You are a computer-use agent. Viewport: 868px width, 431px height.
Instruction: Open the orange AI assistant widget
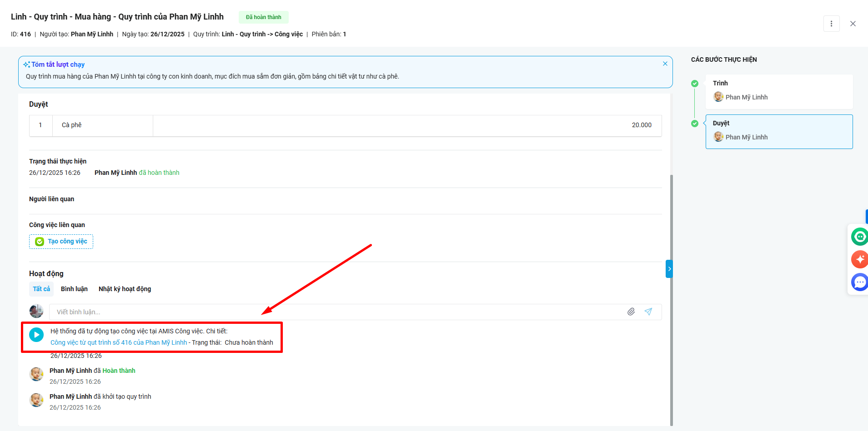[x=859, y=259]
